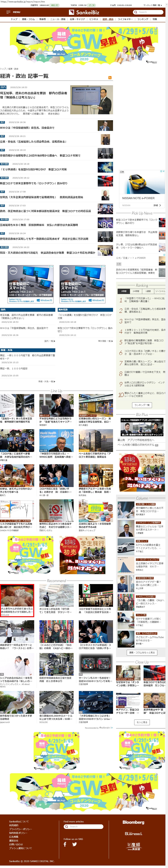Click 連載・コラムをもっと見る button
The height and width of the screenshot is (868, 168).
142,653
